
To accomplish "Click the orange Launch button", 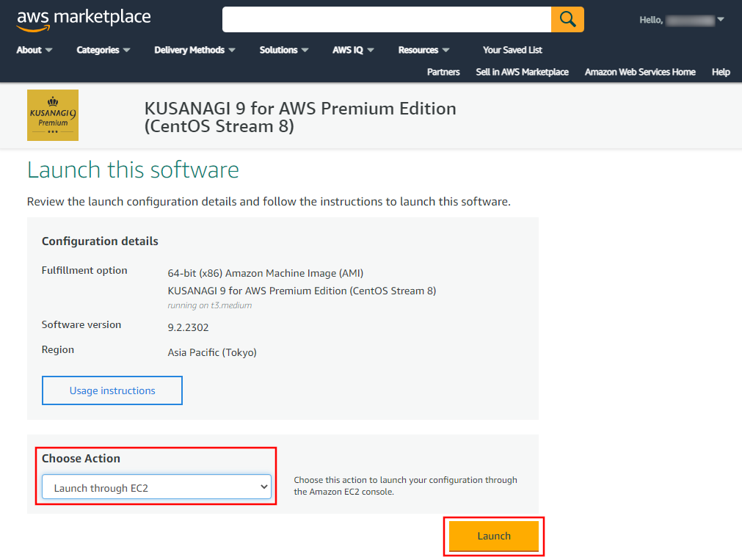I will (493, 536).
